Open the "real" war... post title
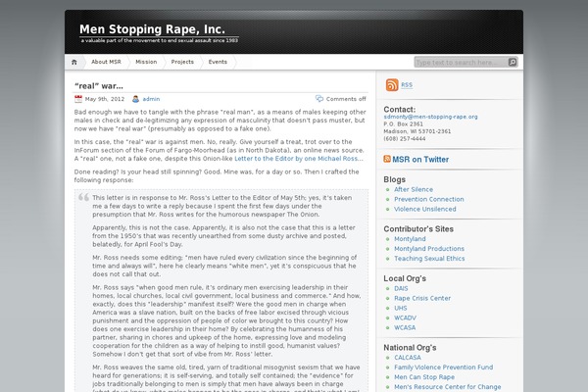 pyautogui.click(x=99, y=86)
